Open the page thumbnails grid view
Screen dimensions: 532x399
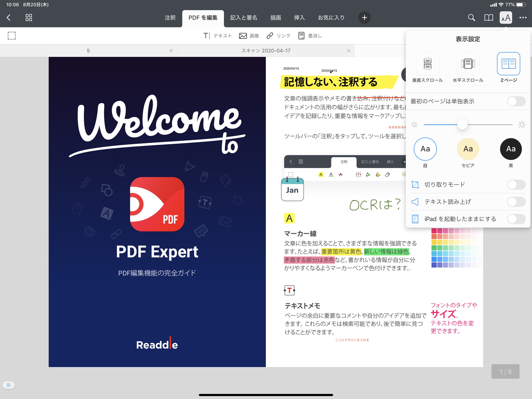[x=29, y=18]
